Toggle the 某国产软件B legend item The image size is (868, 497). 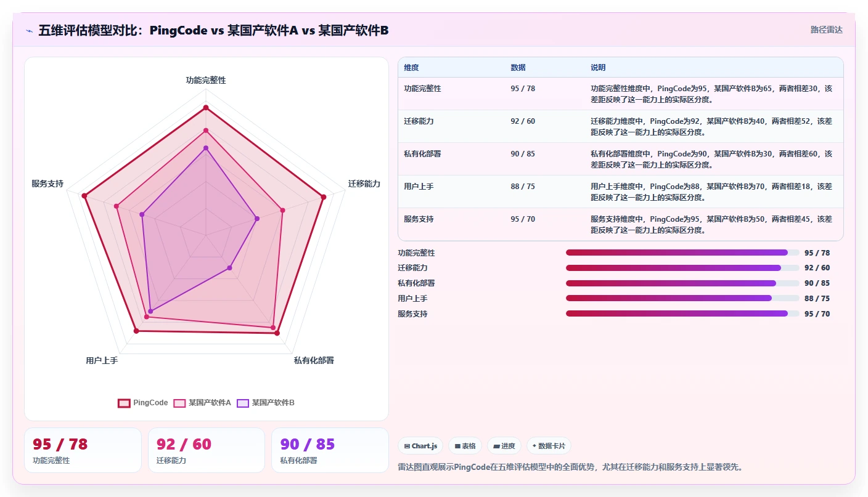(266, 403)
